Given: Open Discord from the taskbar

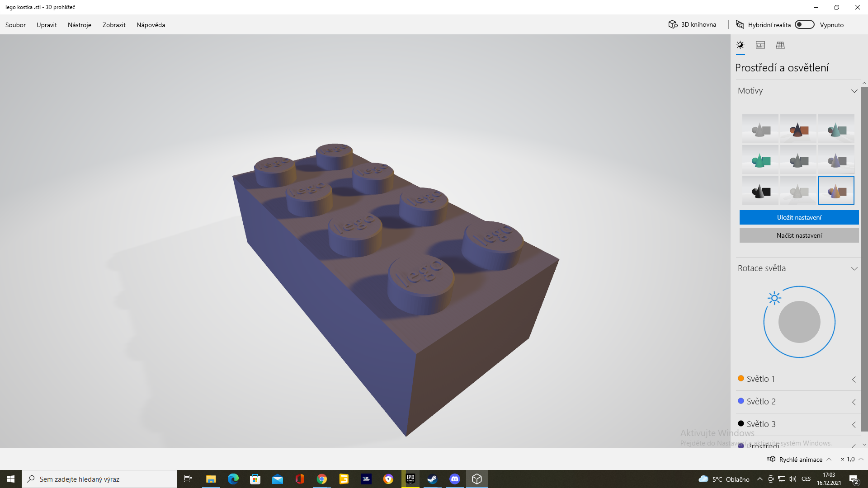Looking at the screenshot, I should (454, 479).
